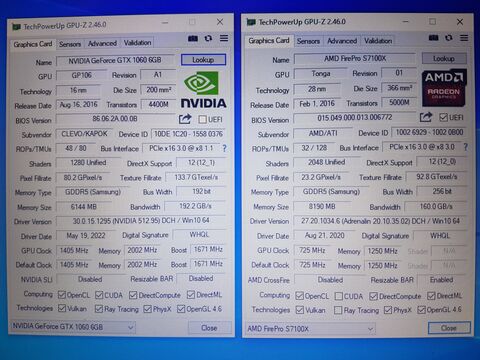The height and width of the screenshot is (360, 480).
Task: Click 2048 Unified shaders value
Action: [327, 162]
